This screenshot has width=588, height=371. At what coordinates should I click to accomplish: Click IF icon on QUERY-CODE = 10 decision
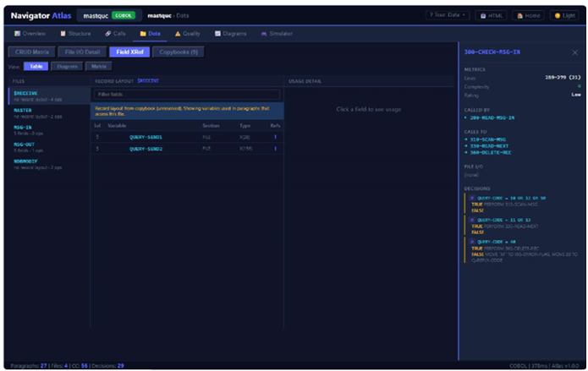point(472,198)
